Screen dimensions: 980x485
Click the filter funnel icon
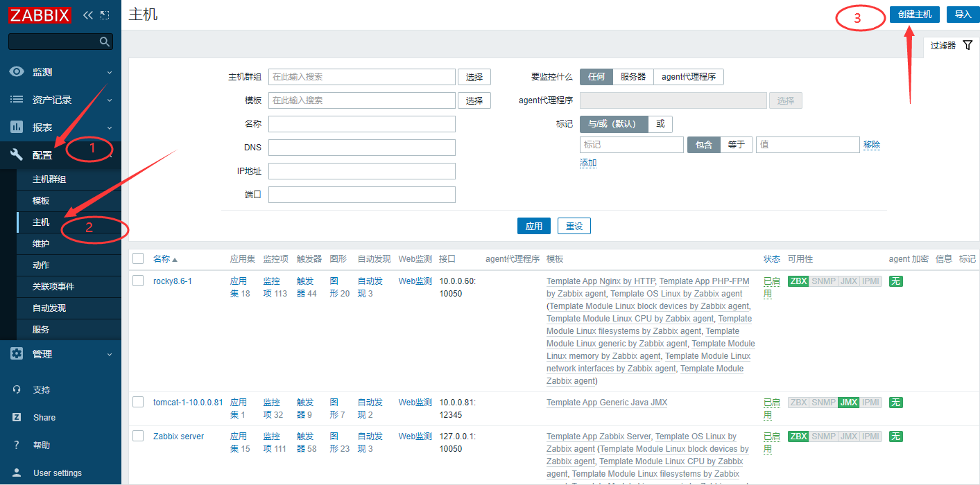pyautogui.click(x=968, y=45)
